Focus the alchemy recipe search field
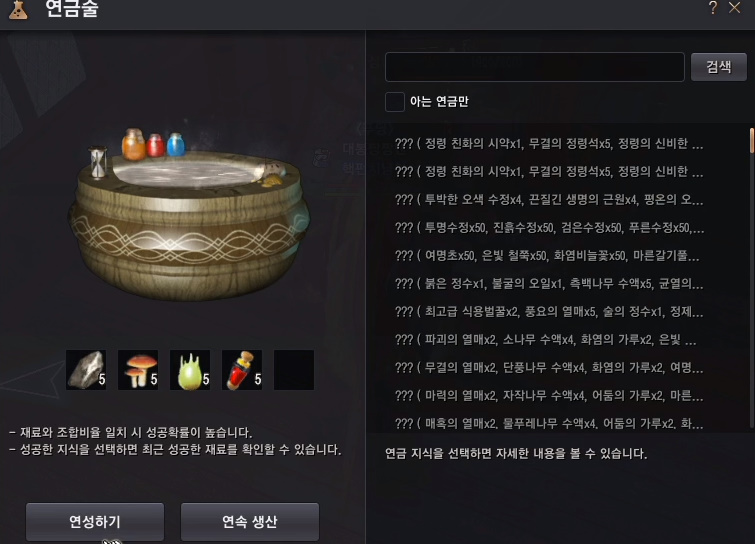 tap(534, 67)
